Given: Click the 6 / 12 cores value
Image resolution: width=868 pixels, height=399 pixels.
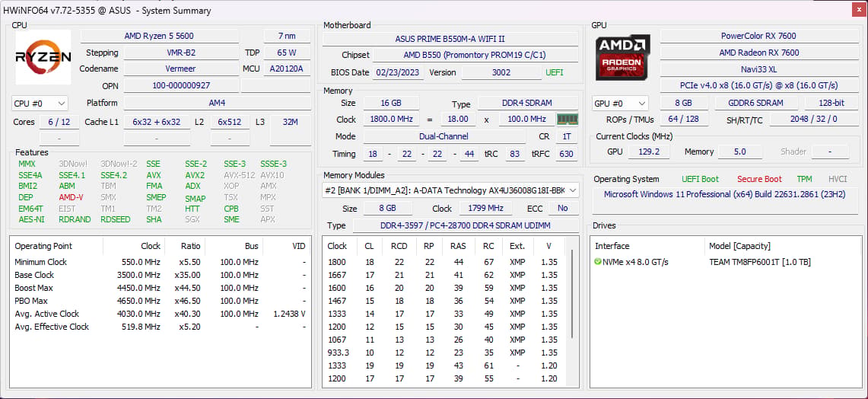Looking at the screenshot, I should (59, 122).
